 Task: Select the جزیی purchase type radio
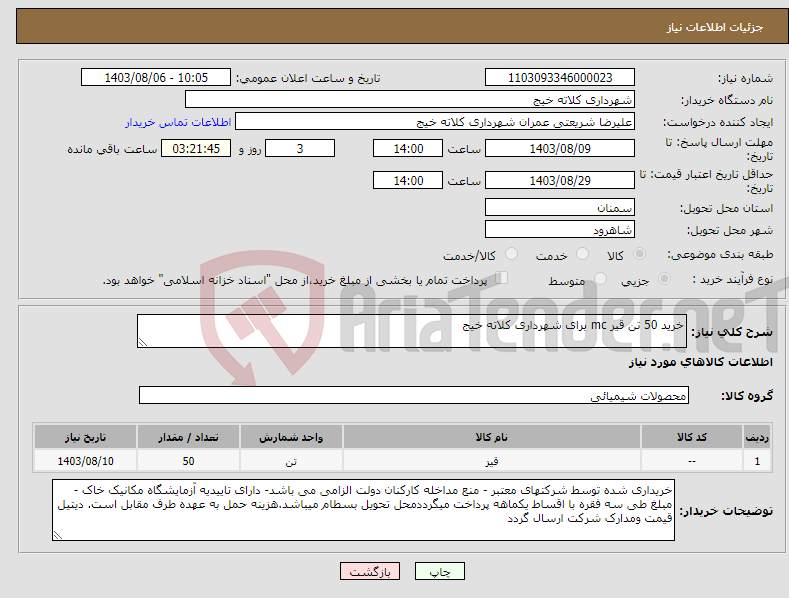click(x=664, y=279)
